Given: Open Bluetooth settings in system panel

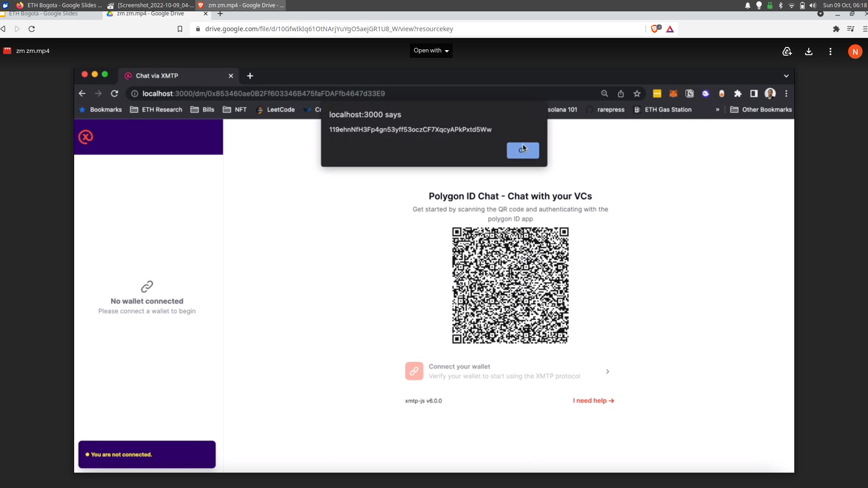Looking at the screenshot, I should point(781,5).
